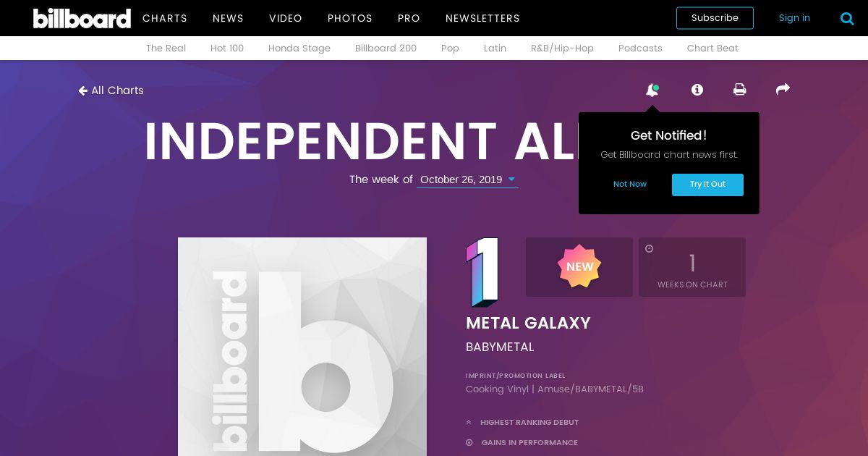Screen dimensions: 868x456
Task: Open the Pop section
Action: (450, 48)
